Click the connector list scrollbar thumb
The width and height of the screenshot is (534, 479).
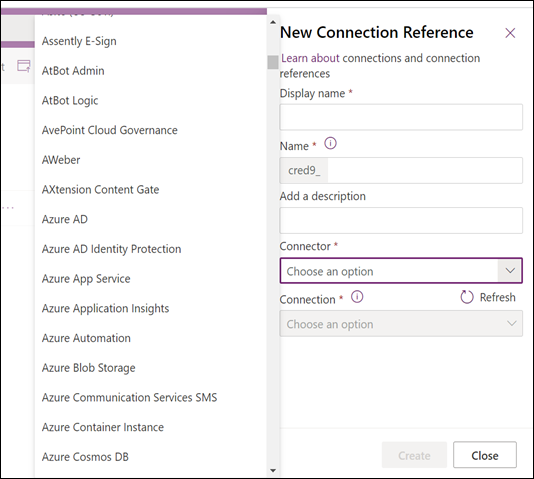(x=273, y=62)
